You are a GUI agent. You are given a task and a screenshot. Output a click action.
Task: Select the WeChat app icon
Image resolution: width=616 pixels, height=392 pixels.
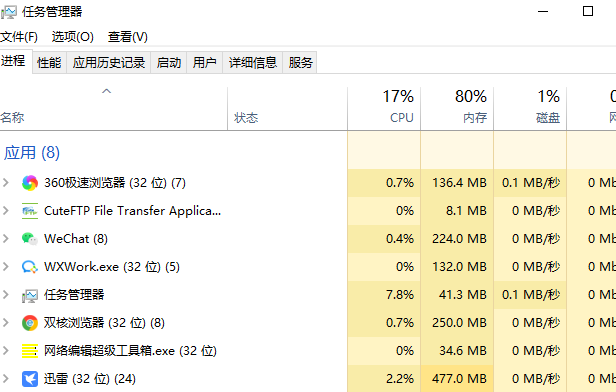click(x=30, y=239)
